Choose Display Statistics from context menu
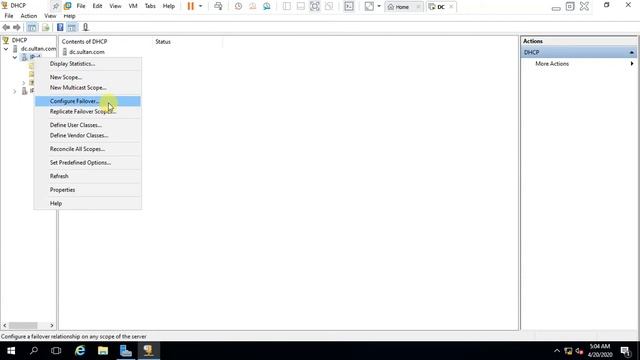 [88, 64]
